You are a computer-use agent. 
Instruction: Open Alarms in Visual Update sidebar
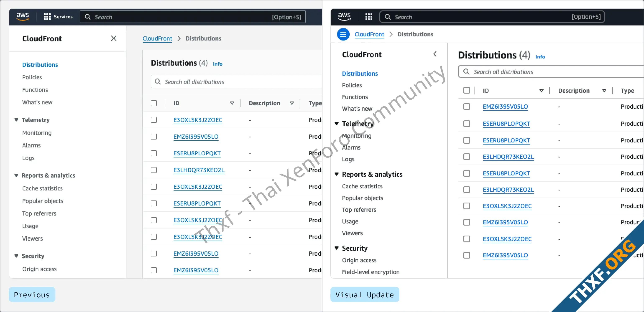coord(351,147)
